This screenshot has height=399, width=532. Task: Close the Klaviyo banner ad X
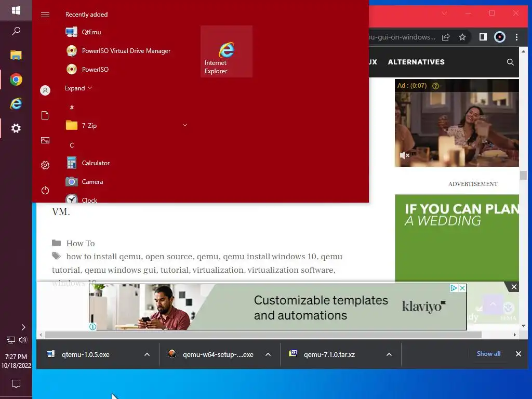(462, 288)
